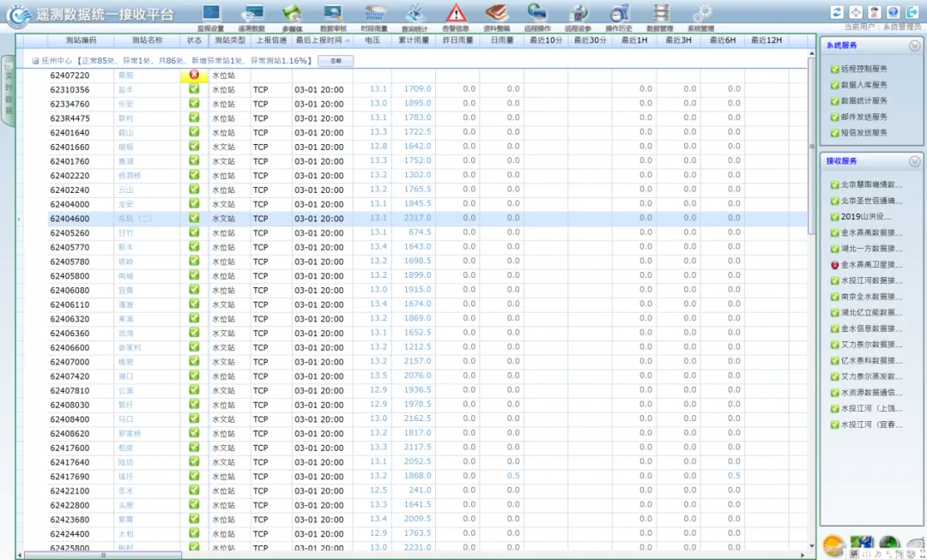Screen dimensions: 927x560
Task: Open the 查询统计 toolbar icon
Action: pyautogui.click(x=415, y=13)
